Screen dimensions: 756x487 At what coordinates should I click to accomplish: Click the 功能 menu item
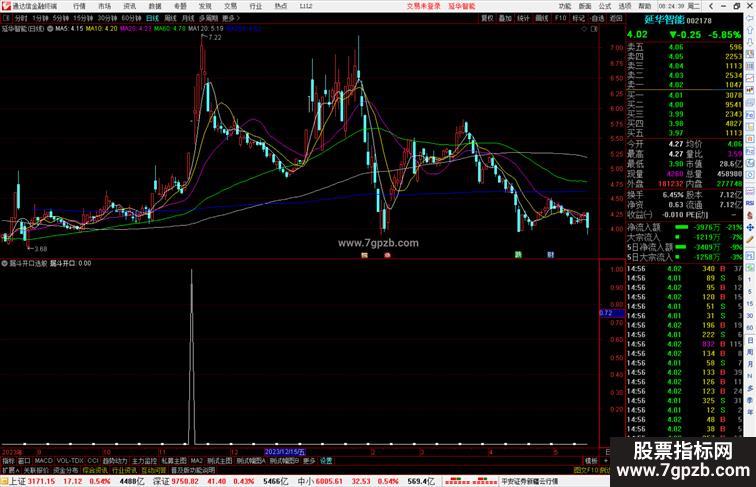tap(565, 6)
